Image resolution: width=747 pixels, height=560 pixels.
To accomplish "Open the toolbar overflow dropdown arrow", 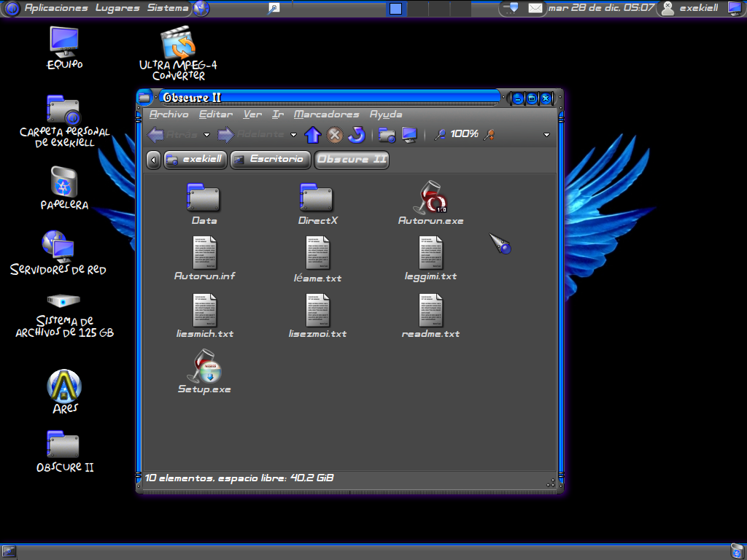I will click(x=546, y=135).
